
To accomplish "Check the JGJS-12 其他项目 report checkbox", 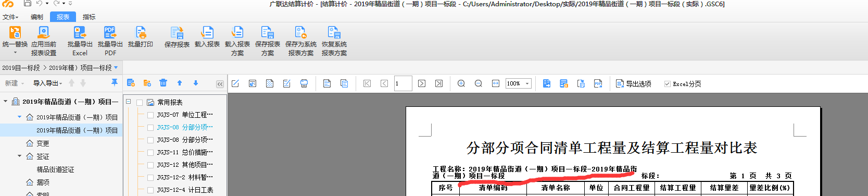I will coord(150,165).
